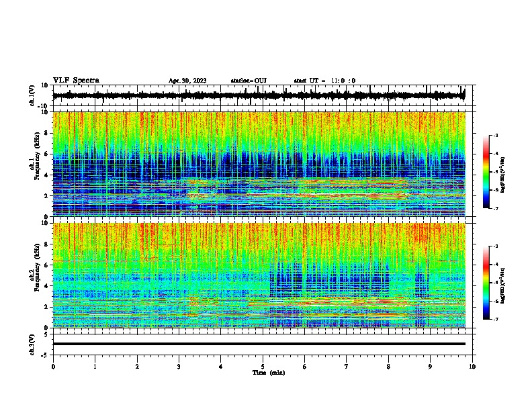Select the date label "Apr. 30, 2023"
The height and width of the screenshot is (411, 532).
(x=187, y=81)
